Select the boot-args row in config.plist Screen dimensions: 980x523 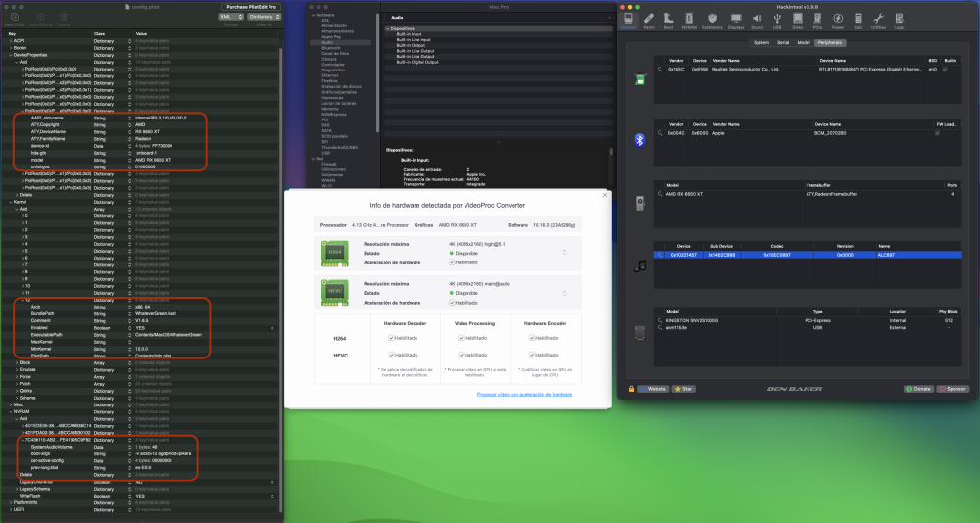coord(140,453)
